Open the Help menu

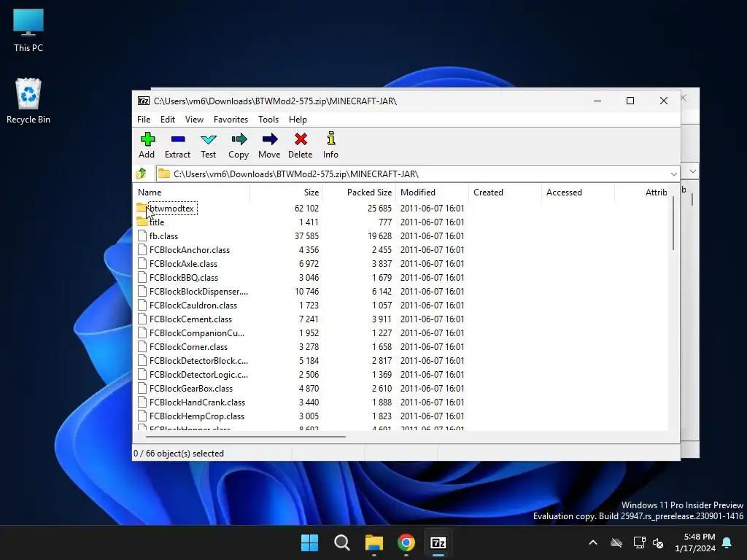[x=298, y=120]
